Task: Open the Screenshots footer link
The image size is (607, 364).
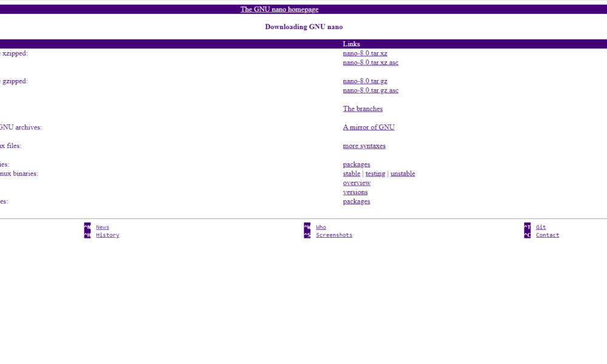Action: point(334,235)
